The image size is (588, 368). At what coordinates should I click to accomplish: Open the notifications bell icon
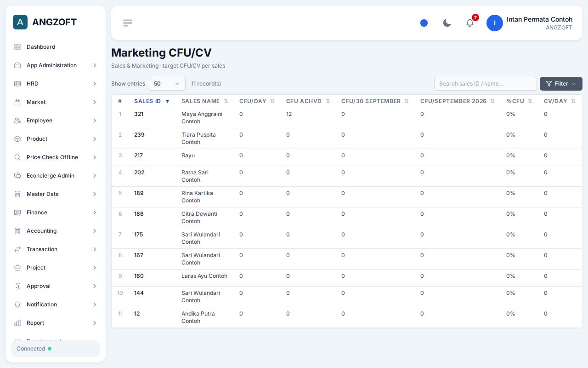pos(470,23)
